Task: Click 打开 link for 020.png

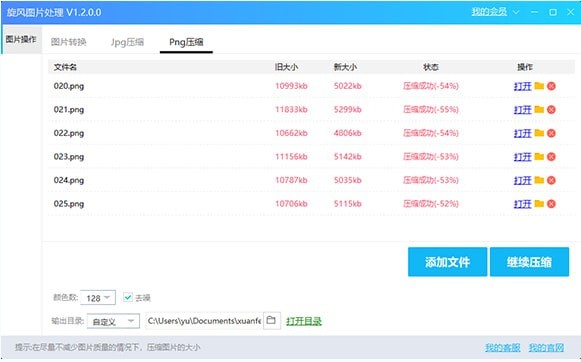Action: [x=522, y=86]
